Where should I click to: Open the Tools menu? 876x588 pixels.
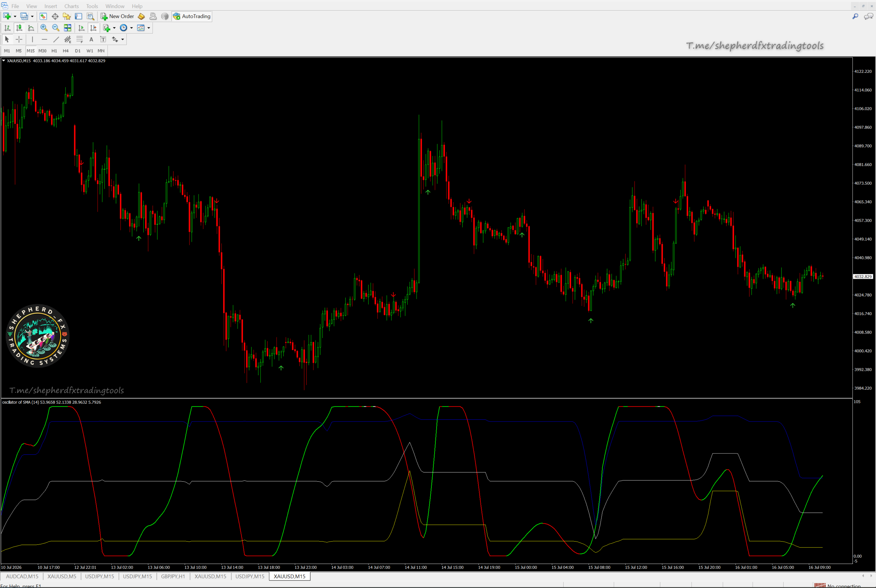coord(92,6)
